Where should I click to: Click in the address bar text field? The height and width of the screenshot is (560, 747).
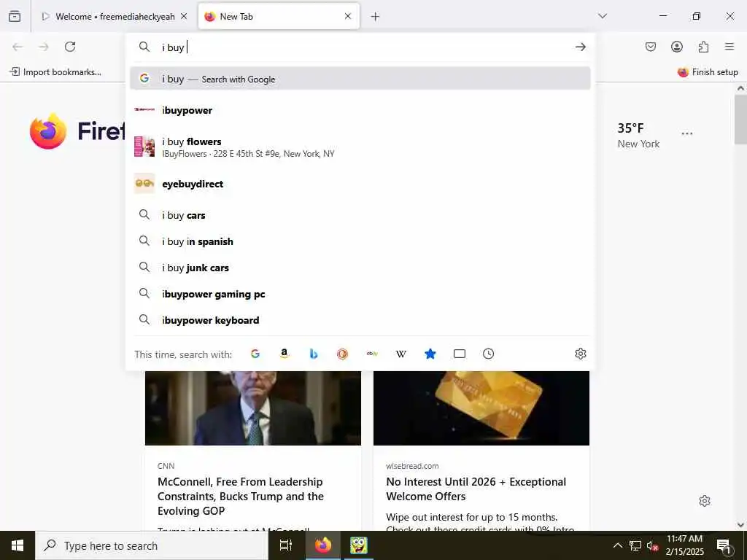365,47
